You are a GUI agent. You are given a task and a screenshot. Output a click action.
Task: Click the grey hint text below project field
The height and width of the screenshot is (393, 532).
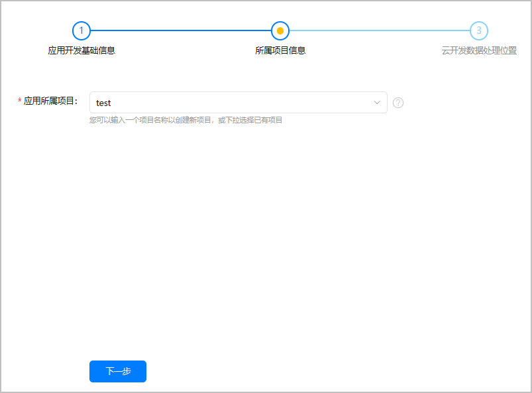pyautogui.click(x=186, y=120)
